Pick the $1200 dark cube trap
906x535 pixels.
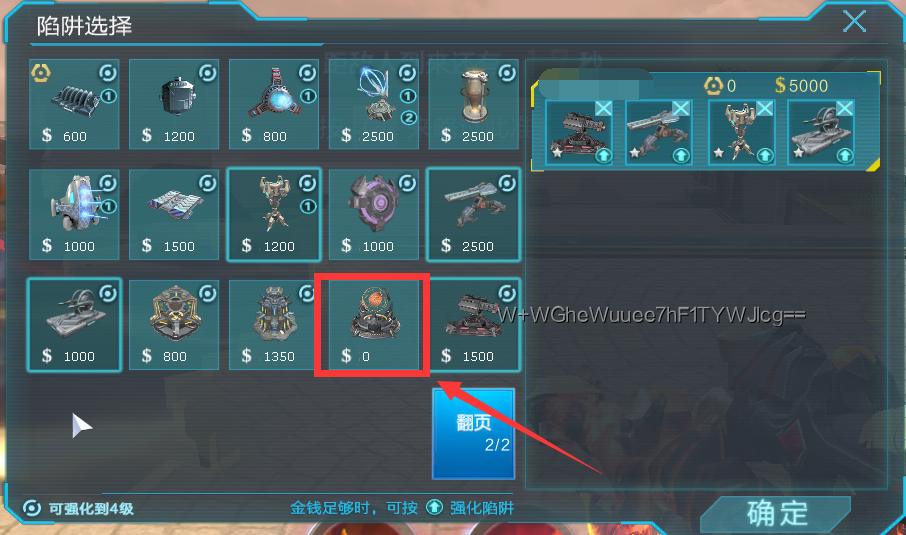click(x=174, y=105)
